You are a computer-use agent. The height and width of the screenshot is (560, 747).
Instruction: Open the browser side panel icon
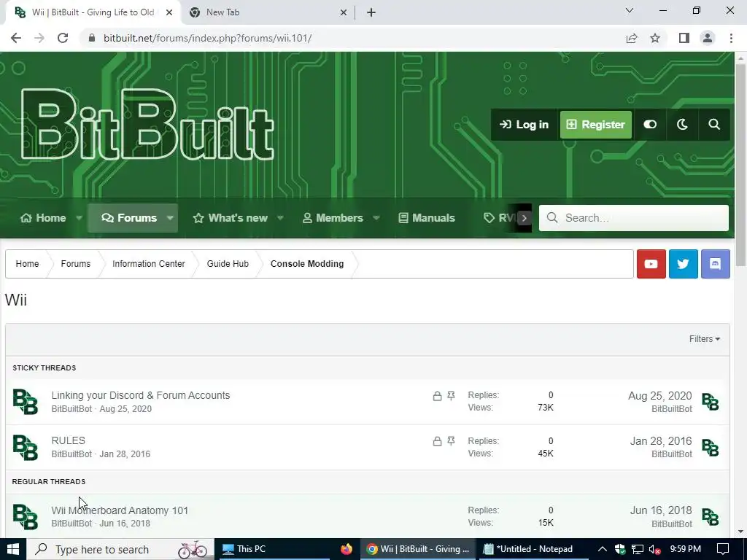pos(684,38)
